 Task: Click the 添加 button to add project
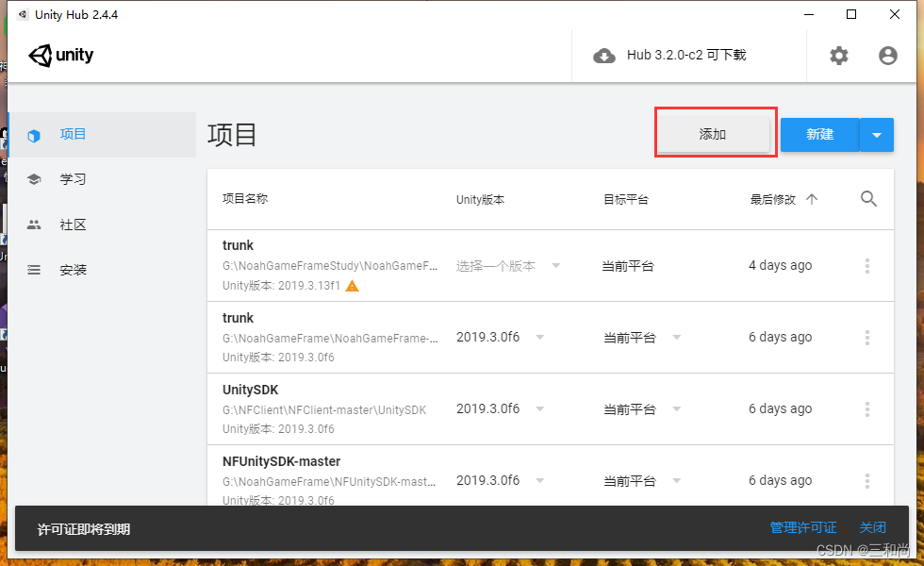[x=713, y=134]
